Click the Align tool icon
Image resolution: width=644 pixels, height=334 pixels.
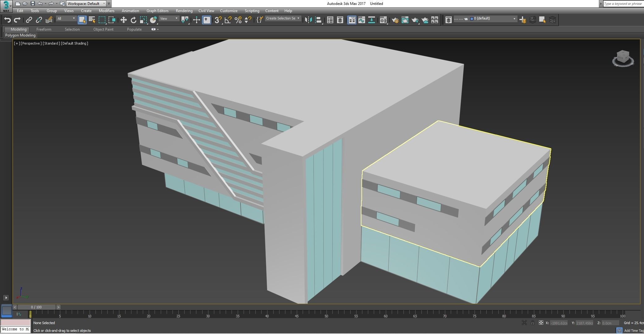(318, 20)
